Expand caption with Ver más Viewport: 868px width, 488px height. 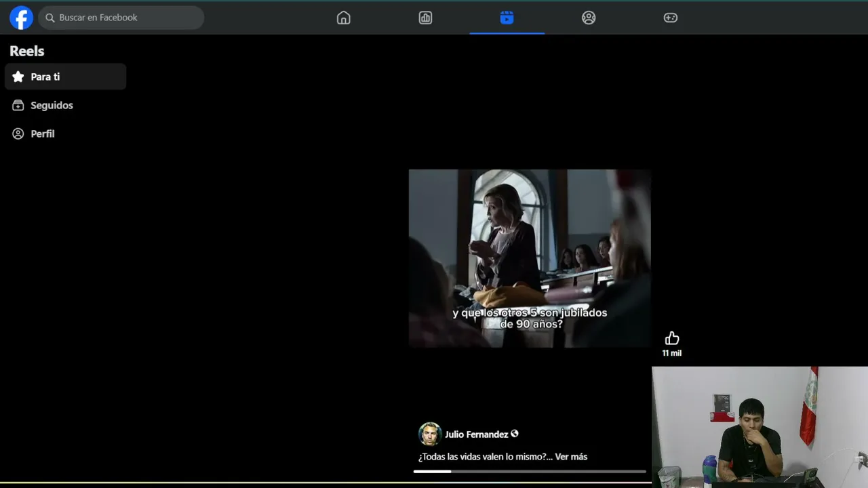pos(571,457)
